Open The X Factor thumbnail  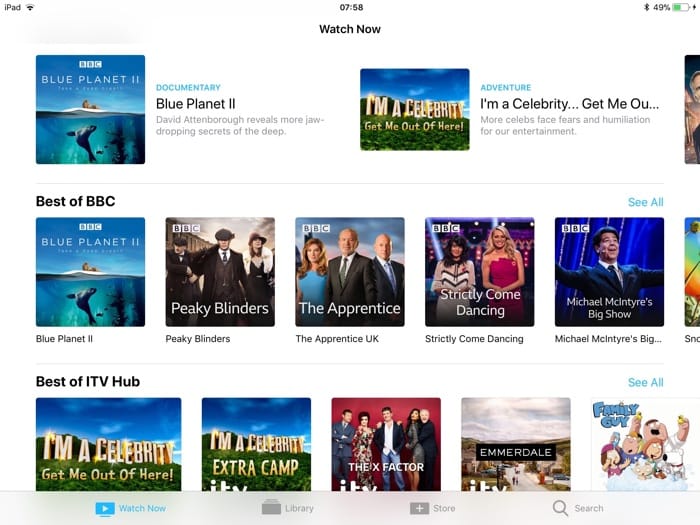point(386,443)
